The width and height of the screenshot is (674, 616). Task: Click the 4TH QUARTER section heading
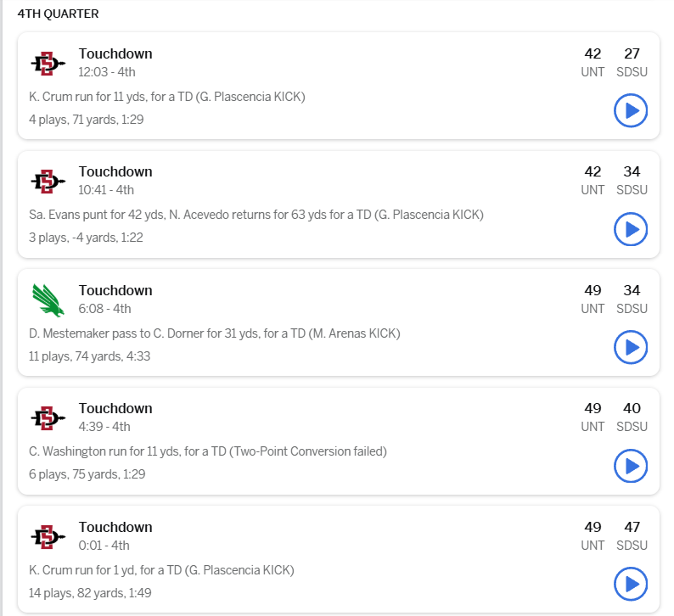click(x=58, y=14)
